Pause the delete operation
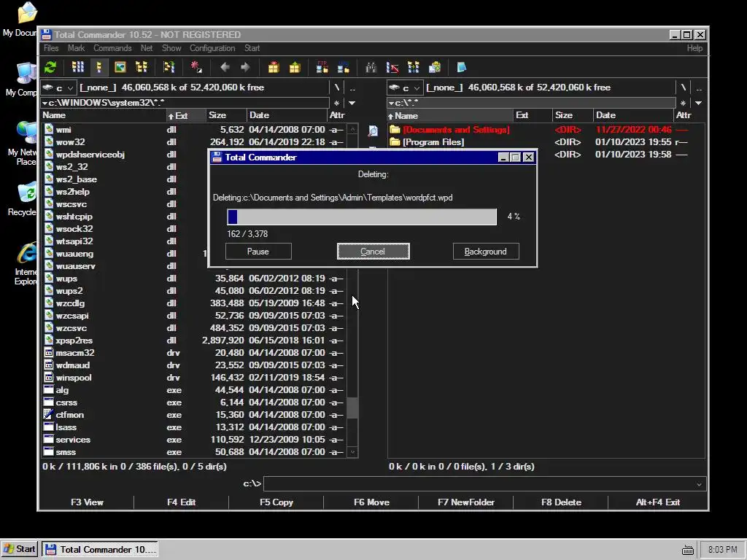Image resolution: width=747 pixels, height=560 pixels. [258, 252]
